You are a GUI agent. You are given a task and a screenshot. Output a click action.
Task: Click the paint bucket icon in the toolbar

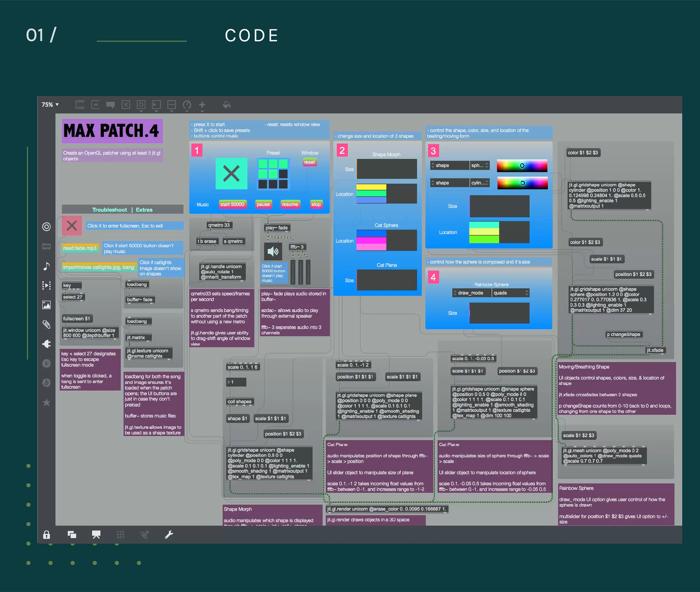point(226,105)
